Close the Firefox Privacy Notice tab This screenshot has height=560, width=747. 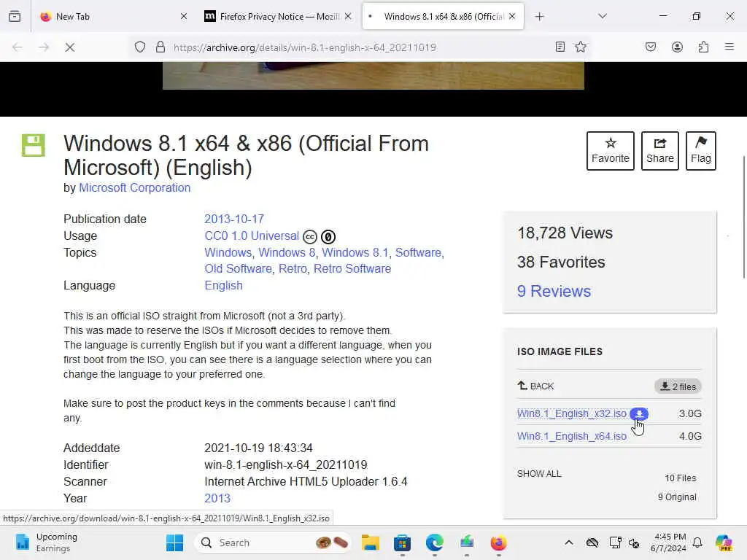348,16
